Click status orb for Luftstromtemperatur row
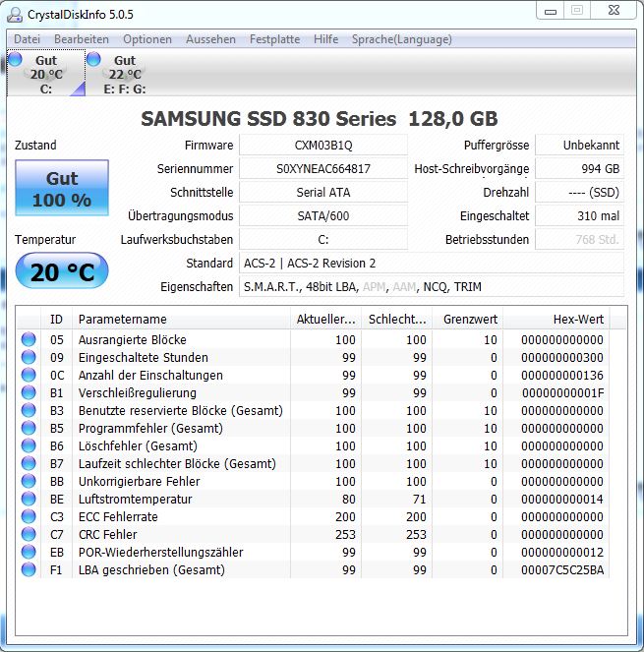Image resolution: width=644 pixels, height=652 pixels. 29,499
